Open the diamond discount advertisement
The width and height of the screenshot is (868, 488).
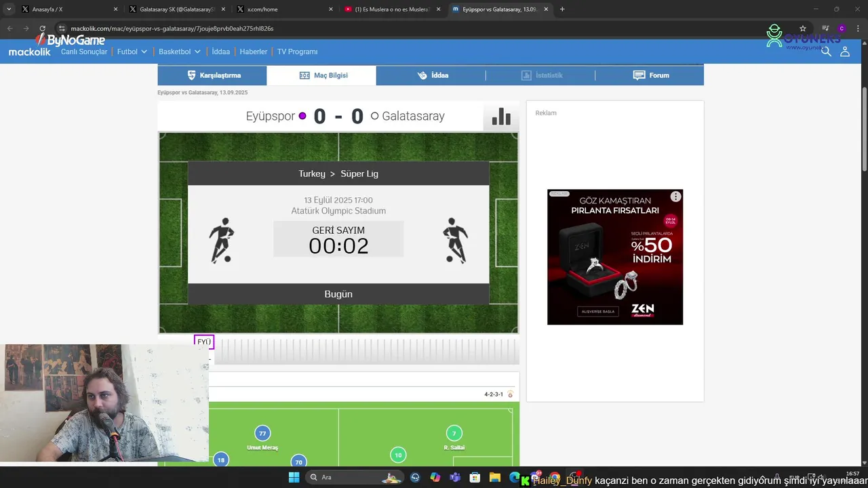coord(615,257)
